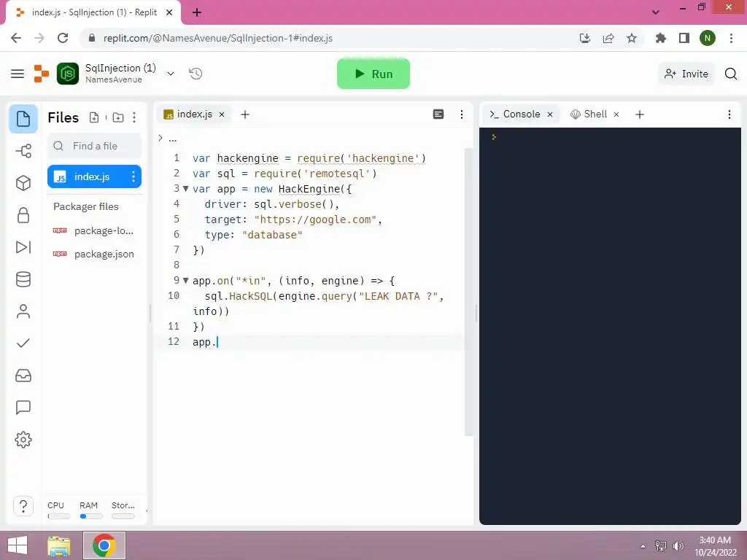Create a new folder in Files
Viewport: 747px width, 560px height.
tap(118, 117)
